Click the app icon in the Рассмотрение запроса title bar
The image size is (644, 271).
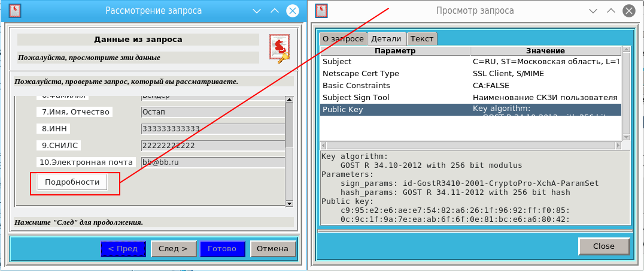point(16,11)
